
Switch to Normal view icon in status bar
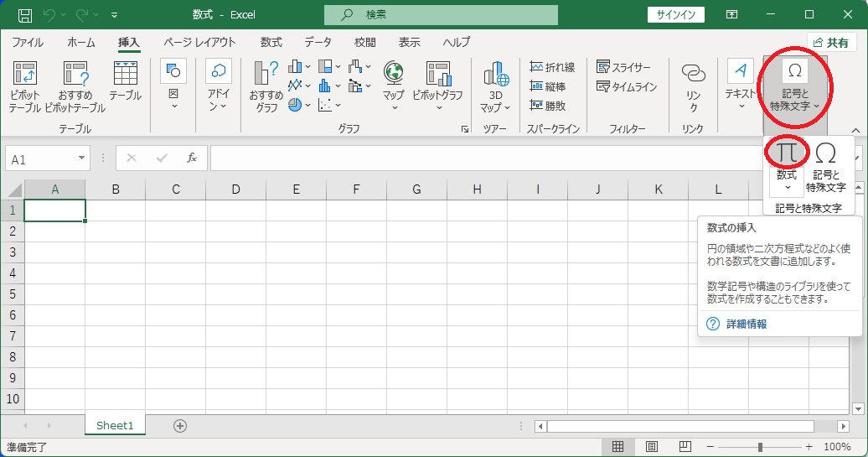tap(617, 446)
